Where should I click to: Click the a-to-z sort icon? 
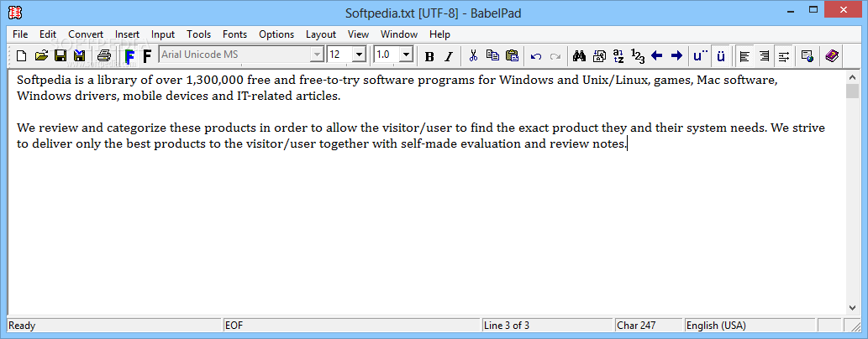point(619,56)
